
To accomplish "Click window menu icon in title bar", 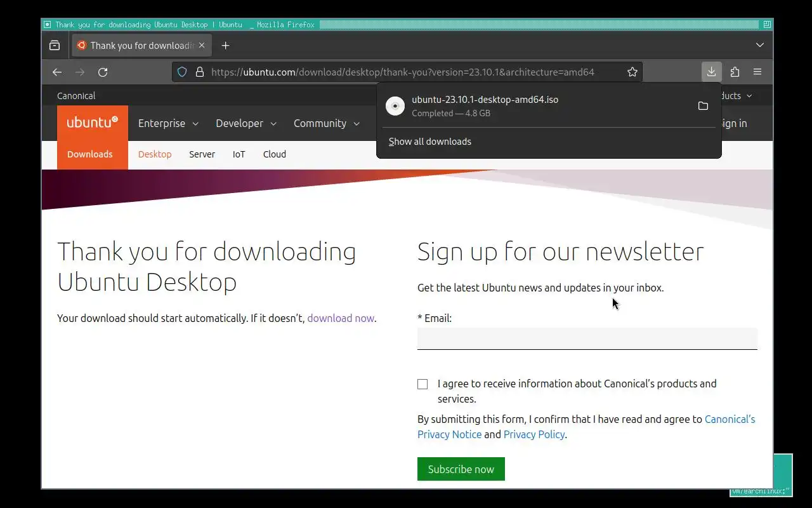I will [x=47, y=25].
